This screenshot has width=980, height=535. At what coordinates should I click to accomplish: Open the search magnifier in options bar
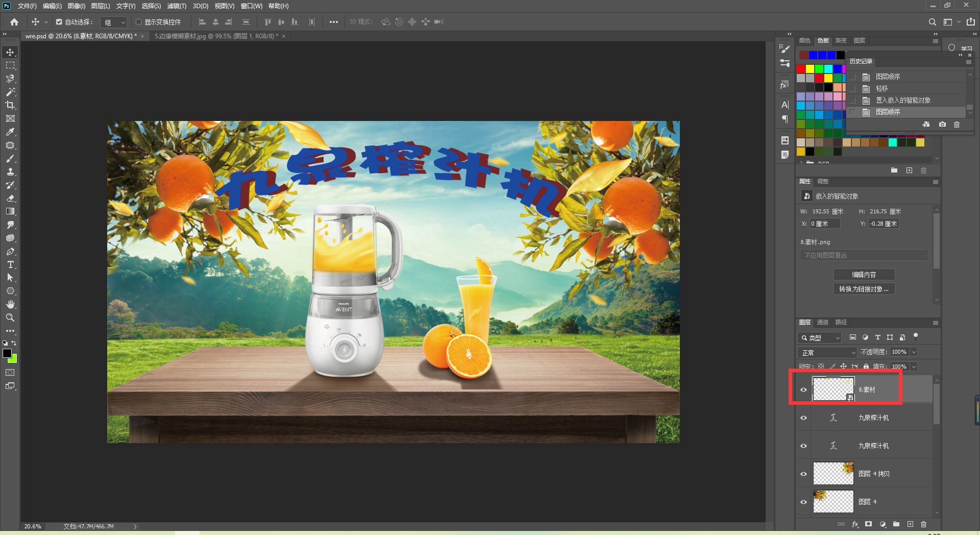932,22
